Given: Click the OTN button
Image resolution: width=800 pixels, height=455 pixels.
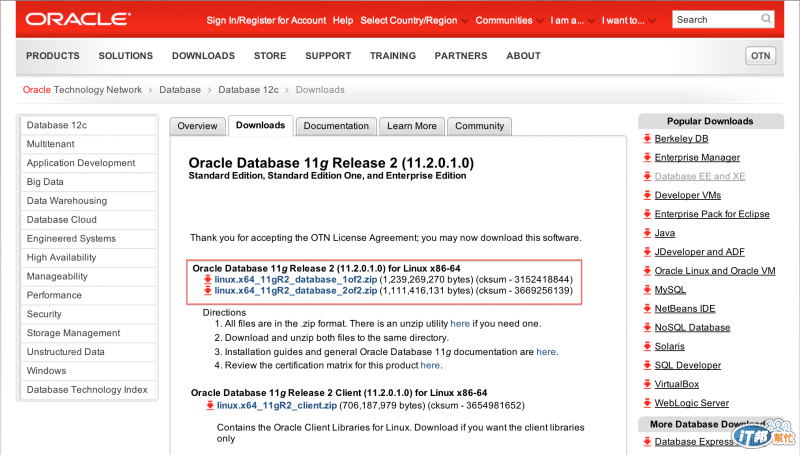Looking at the screenshot, I should (761, 56).
